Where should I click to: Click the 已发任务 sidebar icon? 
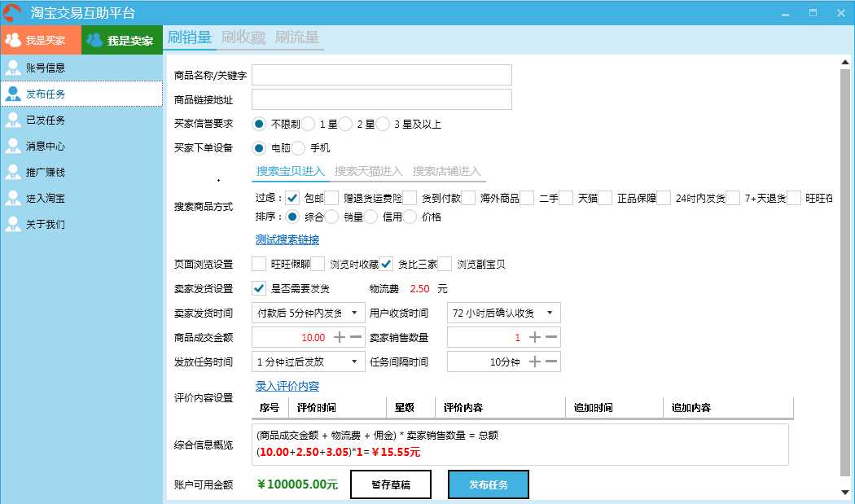pyautogui.click(x=12, y=120)
